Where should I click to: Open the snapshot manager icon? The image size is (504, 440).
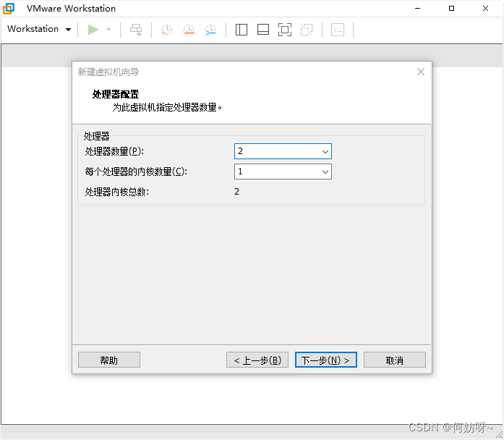click(x=210, y=30)
